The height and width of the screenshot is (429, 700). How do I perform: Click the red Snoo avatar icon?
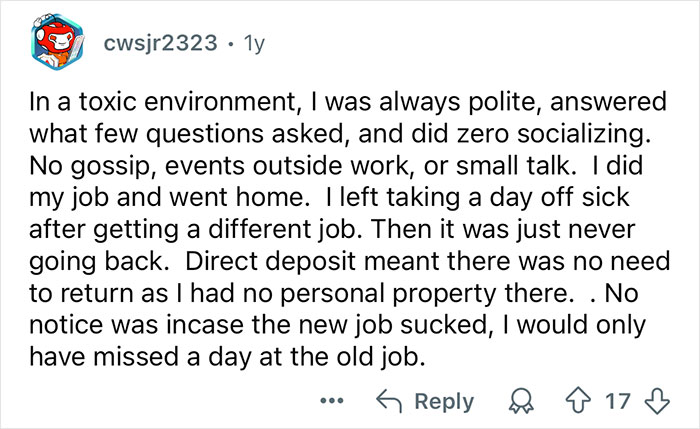[57, 45]
